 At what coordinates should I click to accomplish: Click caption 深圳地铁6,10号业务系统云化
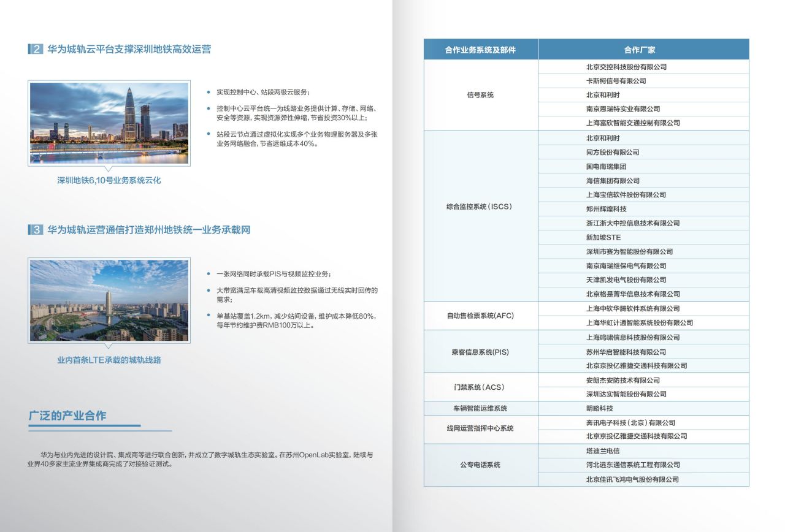coord(109,181)
